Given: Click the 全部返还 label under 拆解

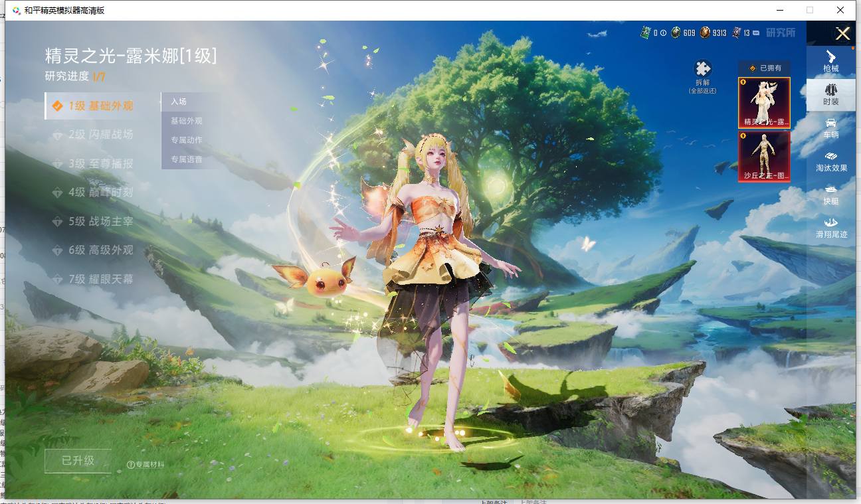Looking at the screenshot, I should click(703, 91).
